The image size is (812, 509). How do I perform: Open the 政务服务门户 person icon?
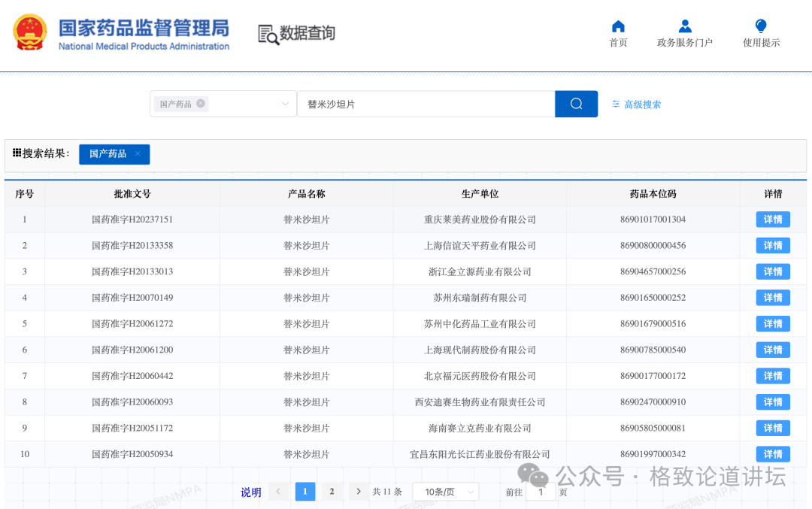(x=685, y=26)
